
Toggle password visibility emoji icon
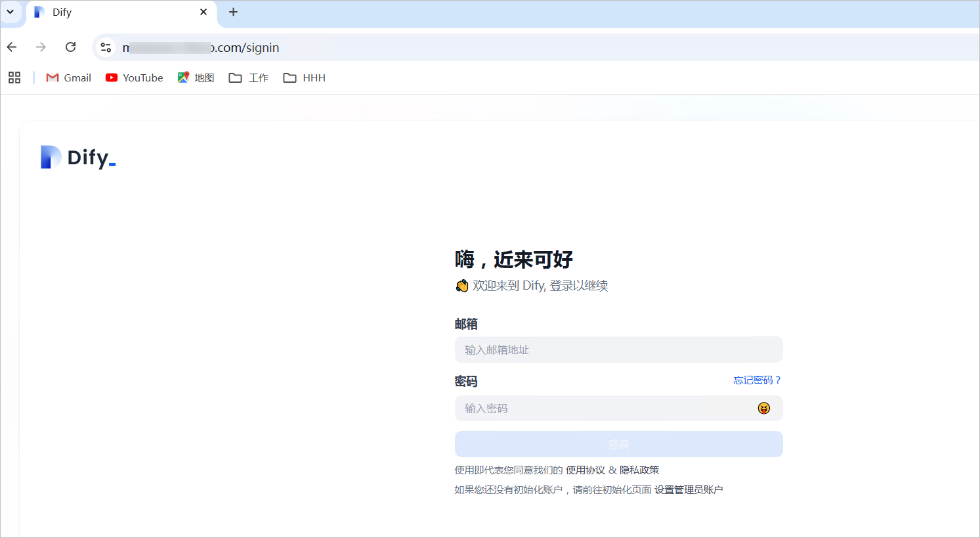click(763, 409)
